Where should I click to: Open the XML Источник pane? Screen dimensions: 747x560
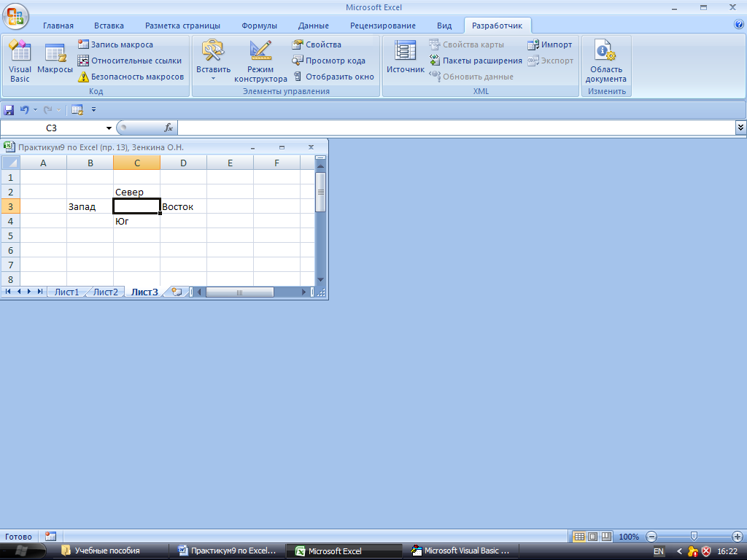[x=406, y=57]
